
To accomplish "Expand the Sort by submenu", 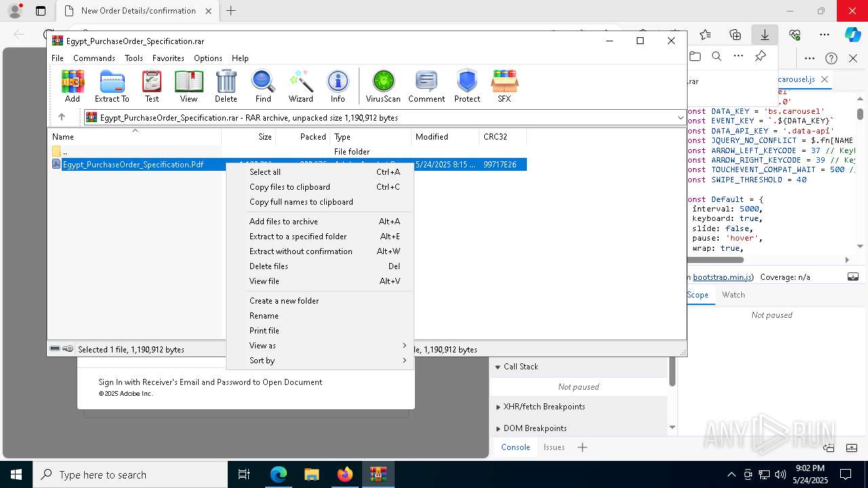I will coord(319,361).
